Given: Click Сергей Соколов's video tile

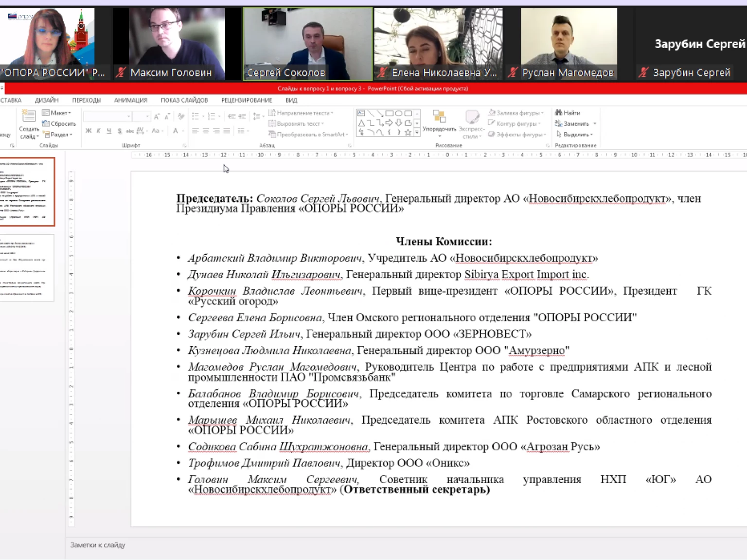Looking at the screenshot, I should pyautogui.click(x=307, y=44).
